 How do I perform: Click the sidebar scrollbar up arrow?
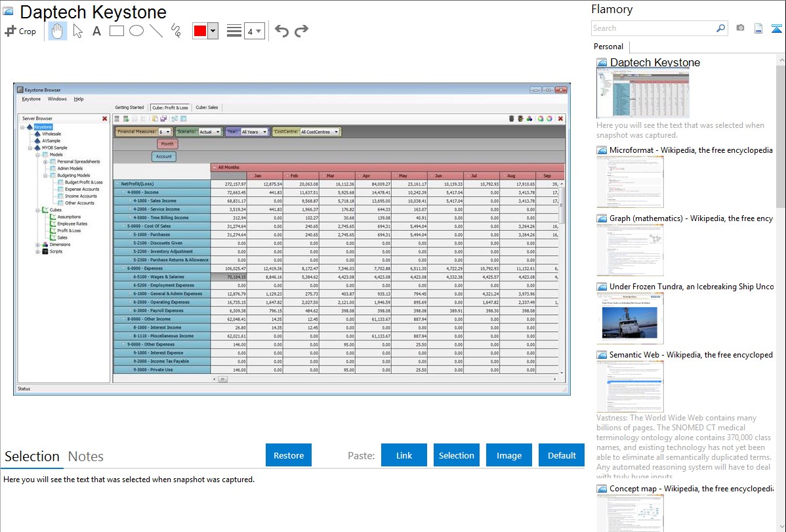[781, 60]
